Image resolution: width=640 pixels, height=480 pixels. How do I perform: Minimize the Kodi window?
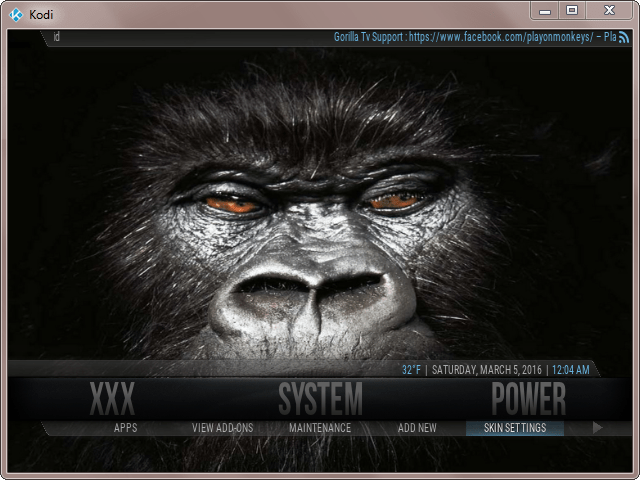pos(544,11)
